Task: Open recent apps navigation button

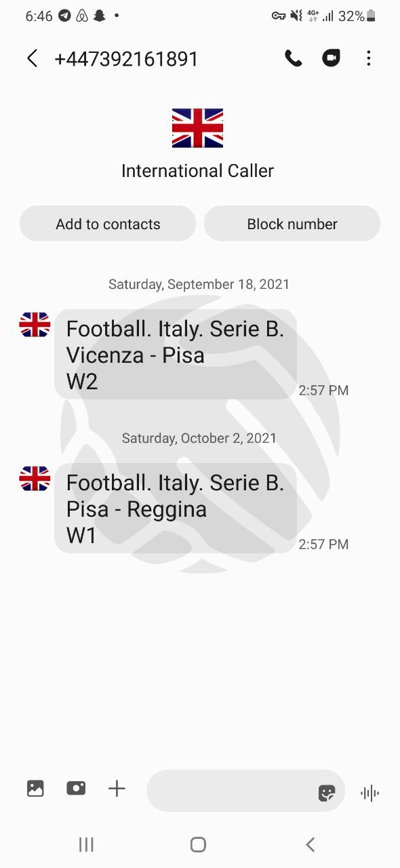Action: 86,844
